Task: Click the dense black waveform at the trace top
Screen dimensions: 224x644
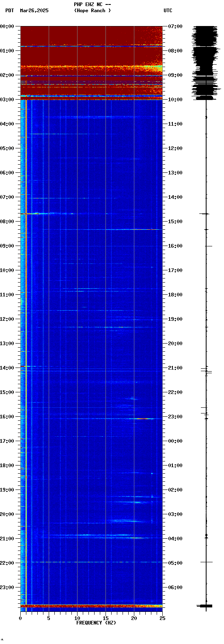Action: 206,63
